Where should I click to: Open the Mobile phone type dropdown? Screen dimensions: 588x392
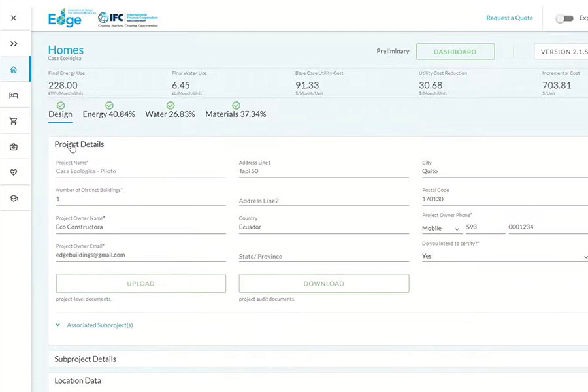point(442,229)
